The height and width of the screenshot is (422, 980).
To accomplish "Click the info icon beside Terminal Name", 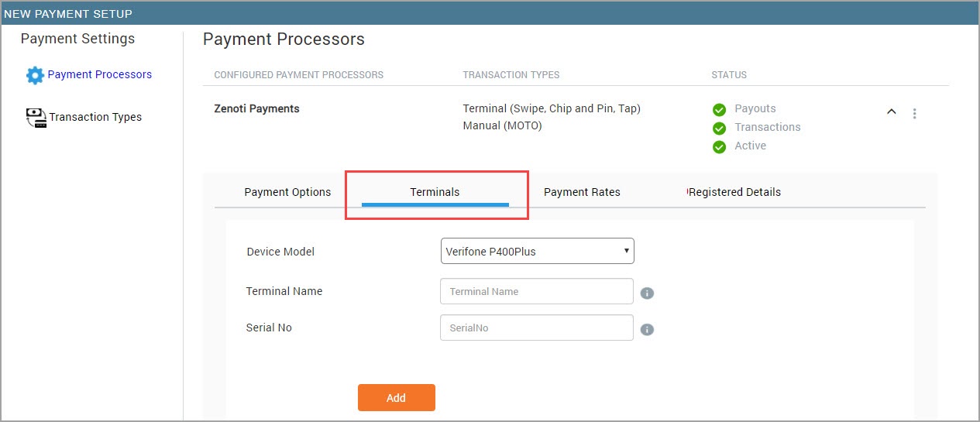I will pos(648,293).
